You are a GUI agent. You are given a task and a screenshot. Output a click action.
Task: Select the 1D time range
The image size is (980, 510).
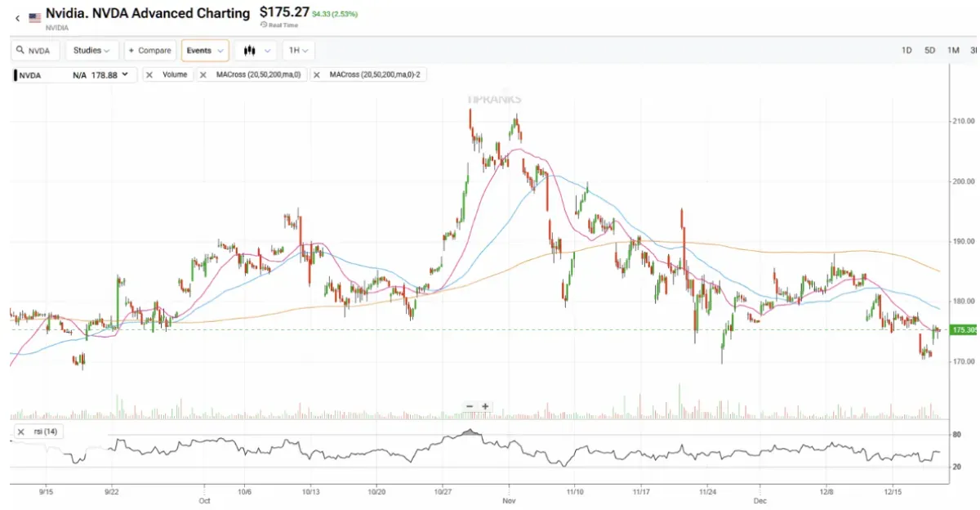click(x=906, y=51)
